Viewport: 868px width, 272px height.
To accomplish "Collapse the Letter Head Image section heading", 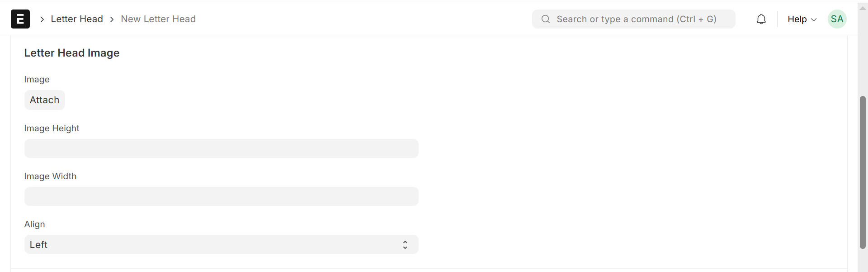I will [x=72, y=53].
